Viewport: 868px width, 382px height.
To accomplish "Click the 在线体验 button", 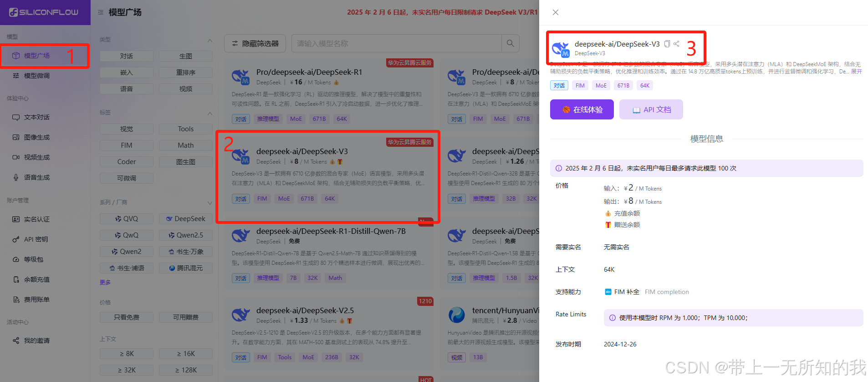I will click(582, 109).
